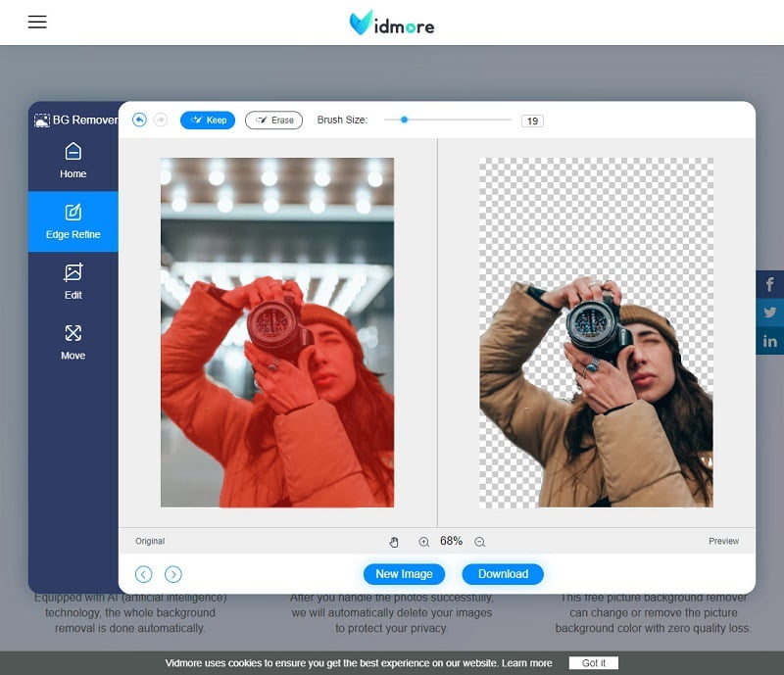The image size is (784, 675).
Task: Open the BG Remover panel
Action: [74, 120]
